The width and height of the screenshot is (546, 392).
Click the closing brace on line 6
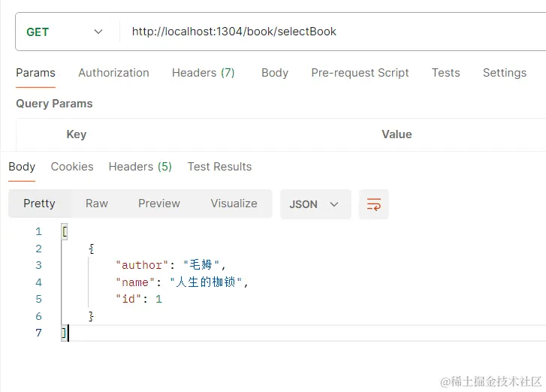(x=91, y=316)
